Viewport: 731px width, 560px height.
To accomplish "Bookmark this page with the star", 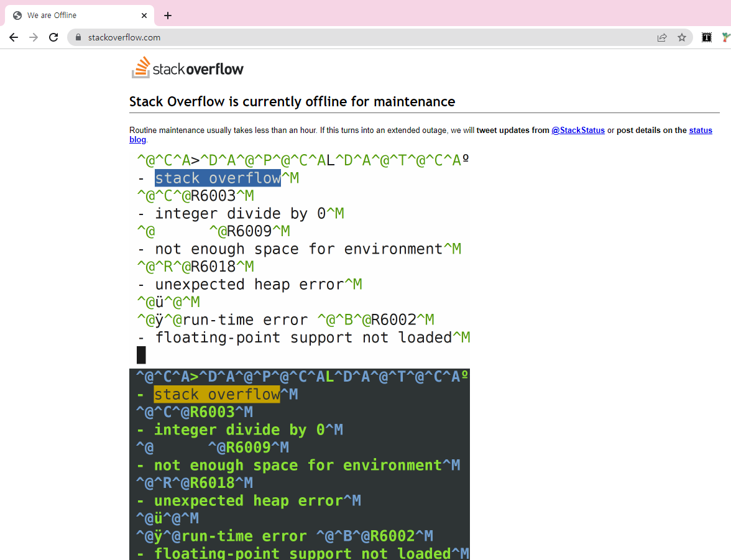I will tap(681, 37).
